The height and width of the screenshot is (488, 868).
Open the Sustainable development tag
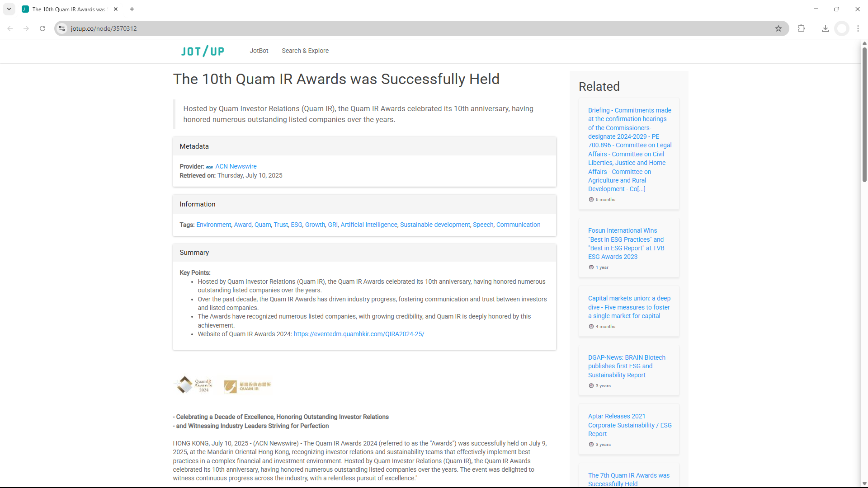tap(435, 225)
